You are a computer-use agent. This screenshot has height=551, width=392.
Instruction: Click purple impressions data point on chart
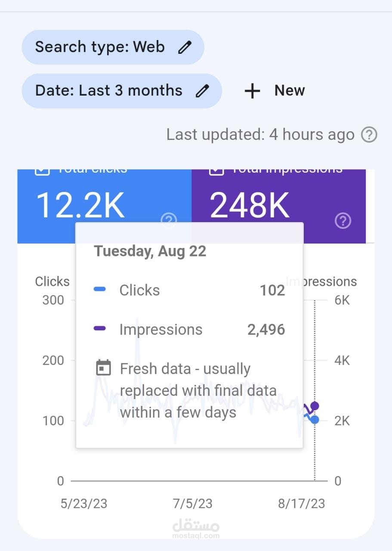pos(315,406)
